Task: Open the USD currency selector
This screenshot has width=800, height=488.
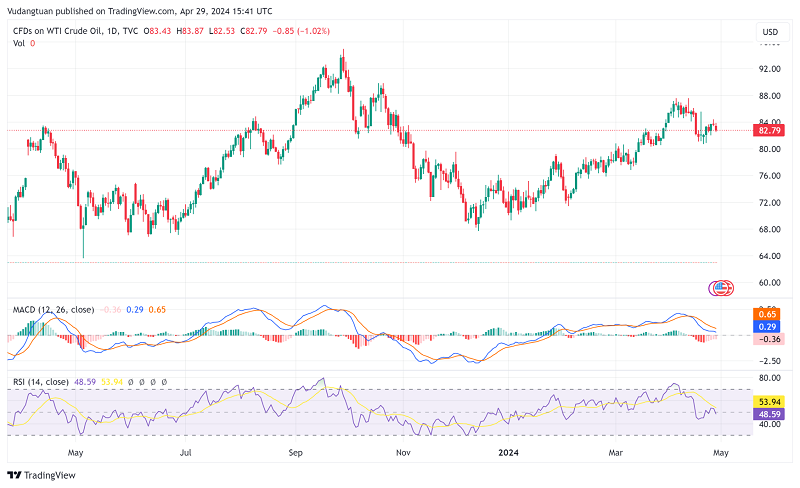Action: (769, 32)
